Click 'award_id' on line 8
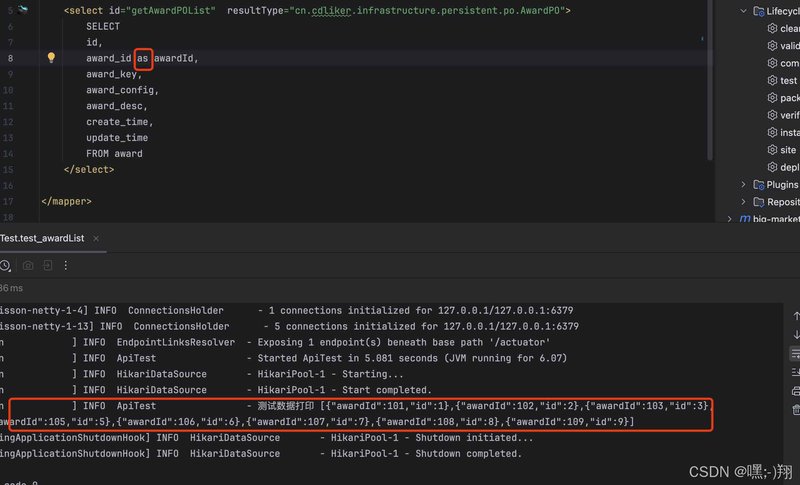The width and height of the screenshot is (800, 485). [109, 58]
